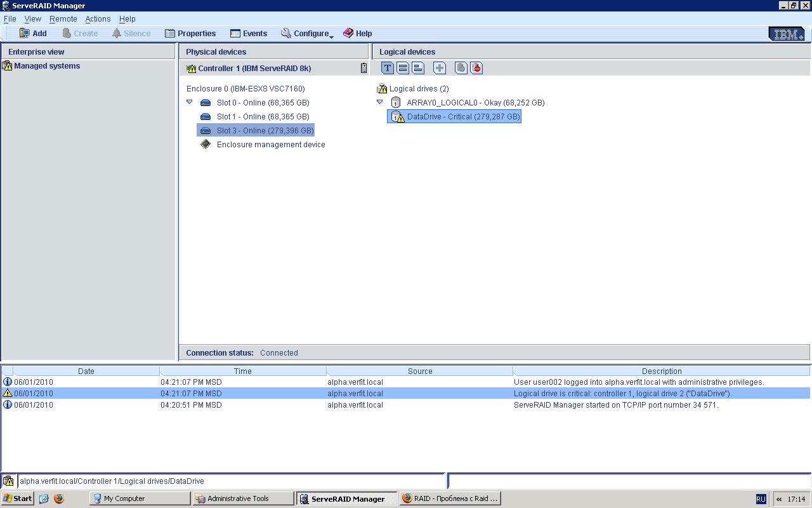Open the Events viewer from the toolbar

click(x=249, y=34)
